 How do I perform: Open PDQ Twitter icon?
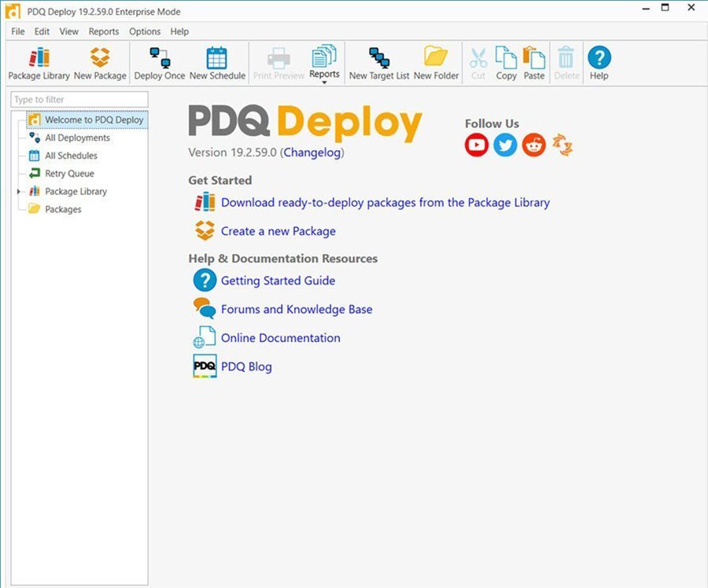(505, 145)
